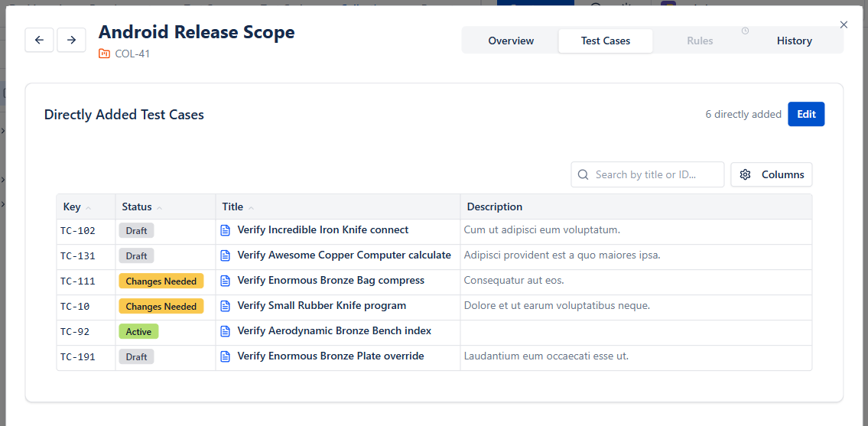Click the Changes Needed badge on TC-111
Viewport: 868px width, 426px height.
161,281
